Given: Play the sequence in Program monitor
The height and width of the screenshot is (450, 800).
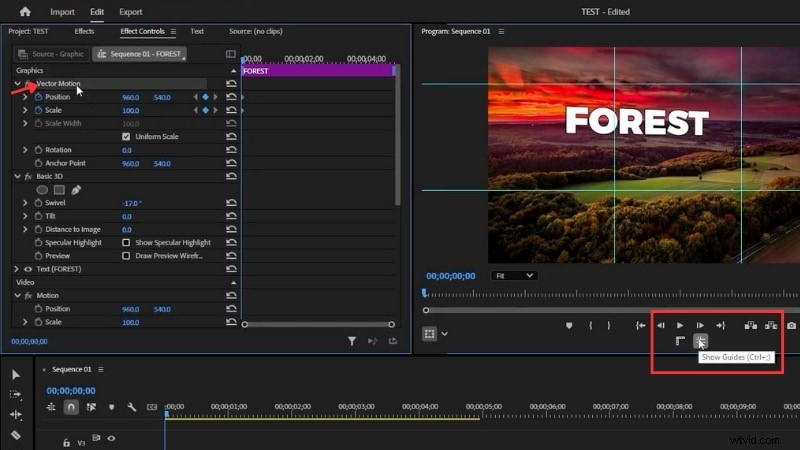Looking at the screenshot, I should tap(680, 326).
